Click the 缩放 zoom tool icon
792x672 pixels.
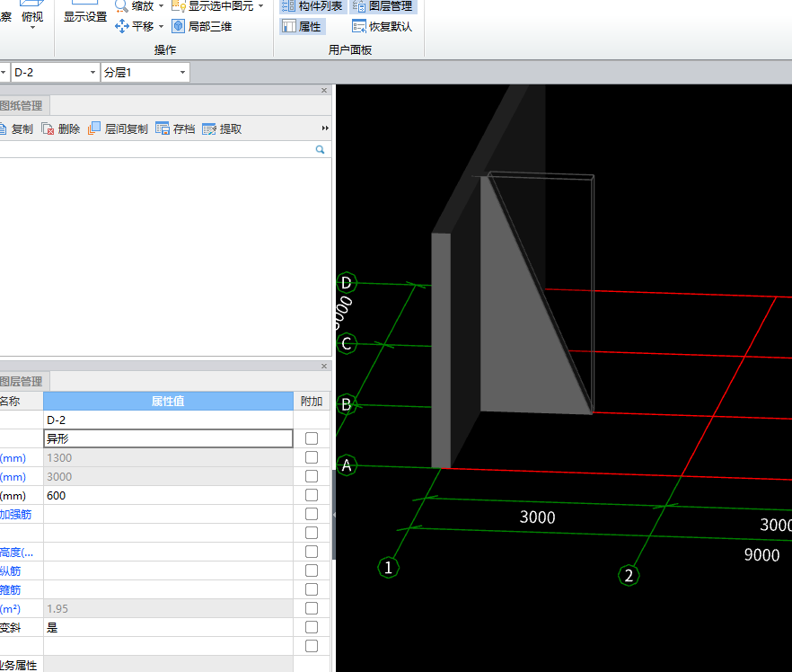(123, 6)
